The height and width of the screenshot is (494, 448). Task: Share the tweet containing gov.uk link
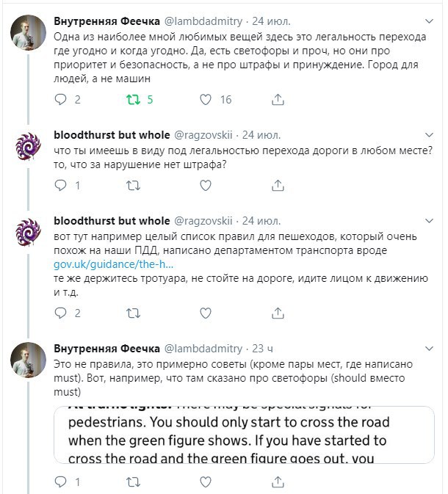[278, 313]
